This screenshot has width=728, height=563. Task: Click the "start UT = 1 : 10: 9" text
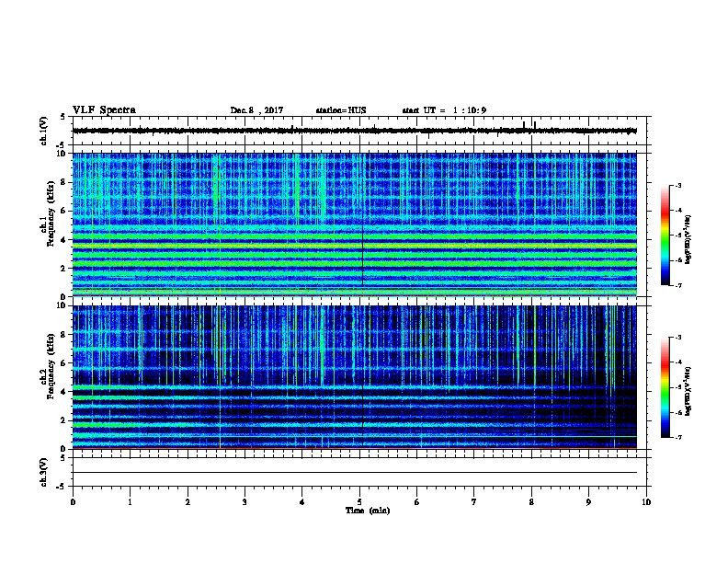point(444,110)
